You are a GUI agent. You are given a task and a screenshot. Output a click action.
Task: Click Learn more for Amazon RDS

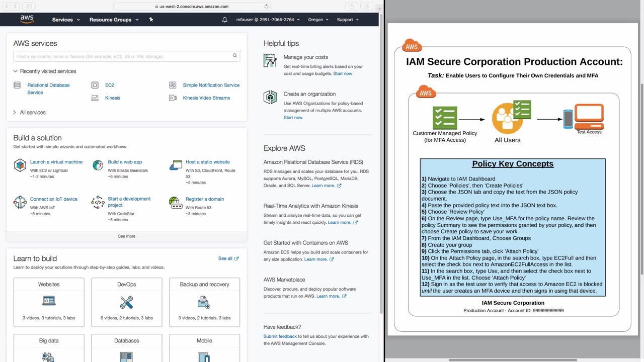tap(326, 186)
